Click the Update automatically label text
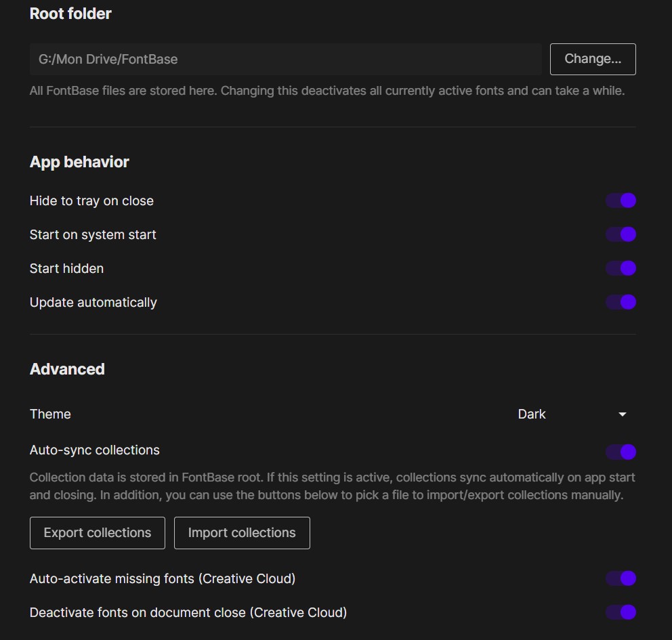The image size is (672, 640). coord(93,302)
